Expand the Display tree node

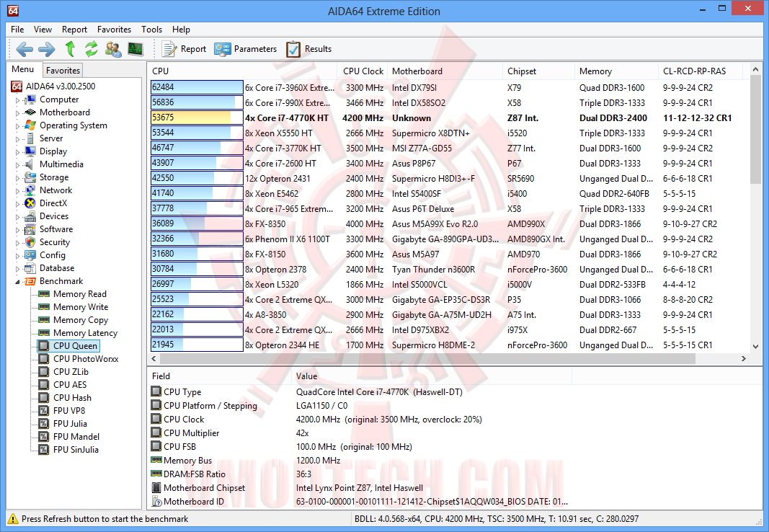click(17, 152)
